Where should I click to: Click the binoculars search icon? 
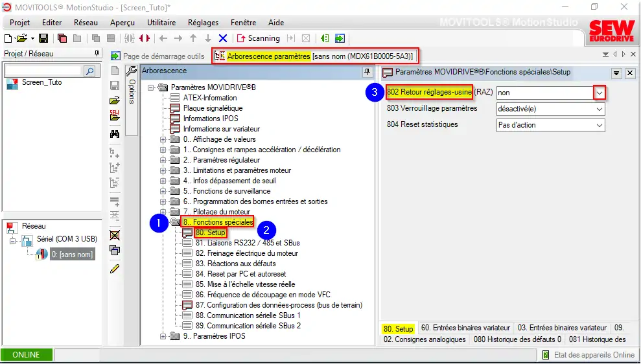(115, 134)
